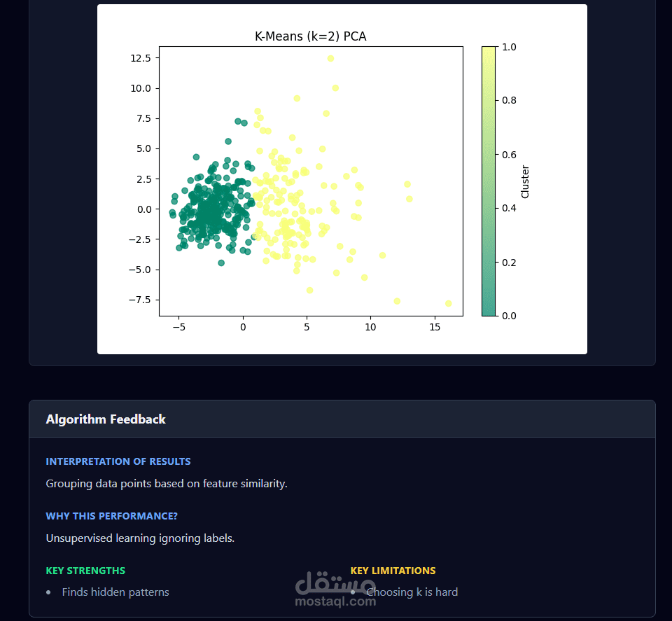Viewport: 672px width, 621px height.
Task: Select the KEY LIMITATIONS heading
Action: click(x=393, y=571)
